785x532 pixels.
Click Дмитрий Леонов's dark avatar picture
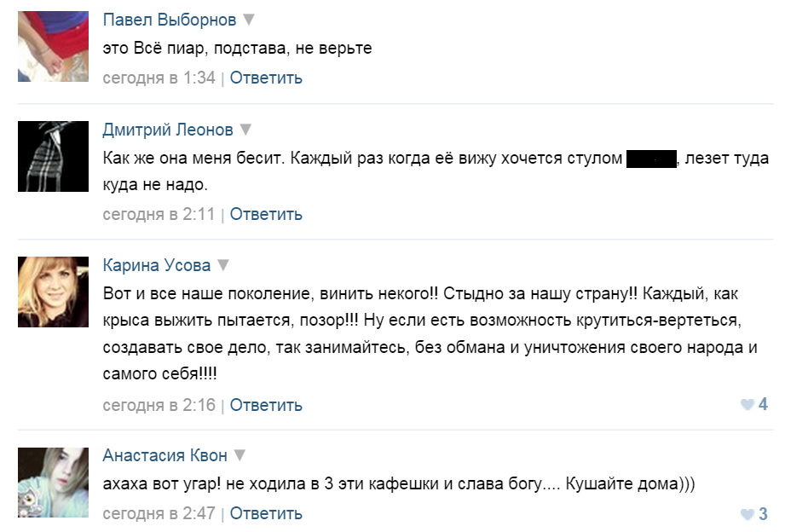[x=53, y=156]
